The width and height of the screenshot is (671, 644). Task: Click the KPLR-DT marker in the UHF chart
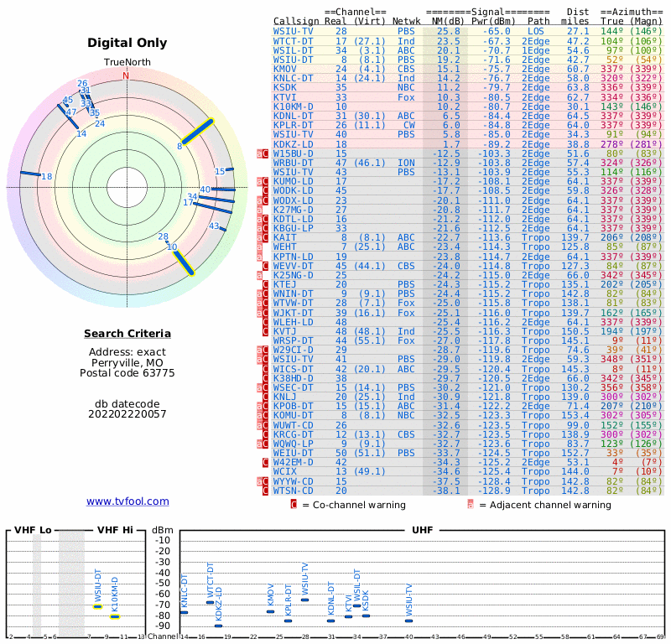288,621
